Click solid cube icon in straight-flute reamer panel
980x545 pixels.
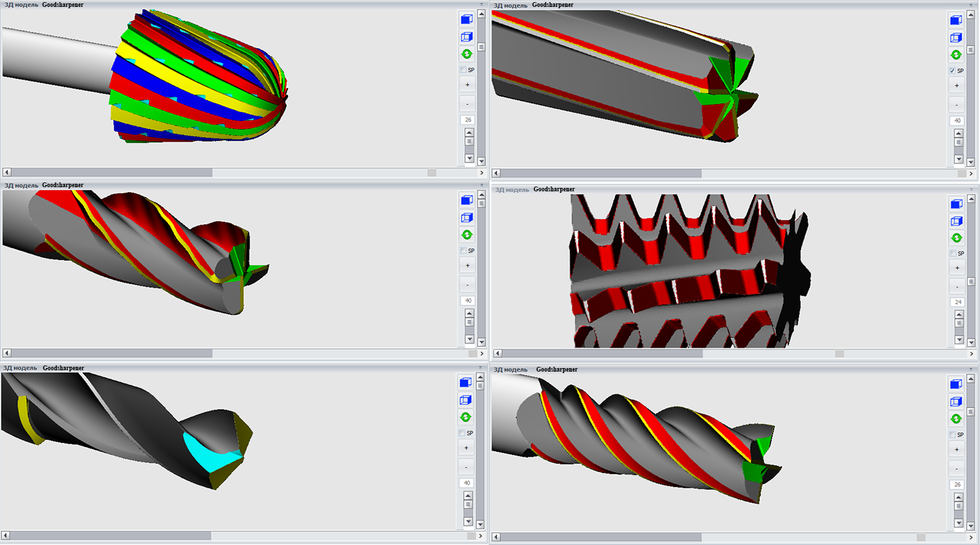point(957,20)
